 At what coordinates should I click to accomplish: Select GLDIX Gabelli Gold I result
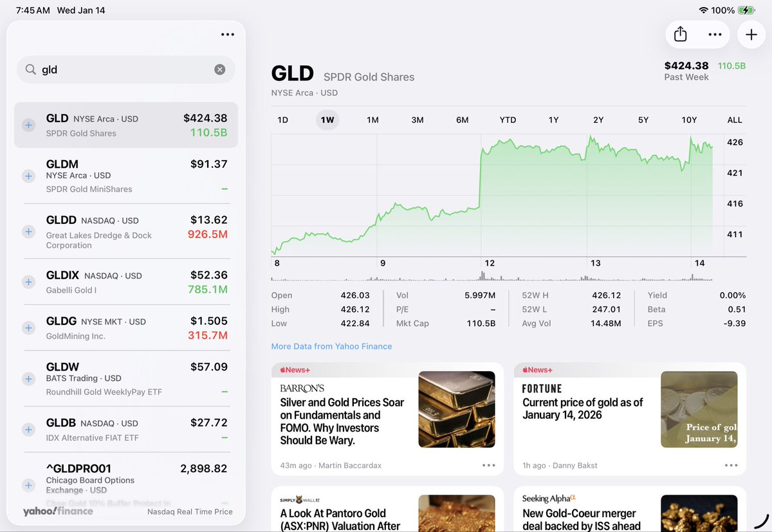pos(125,282)
